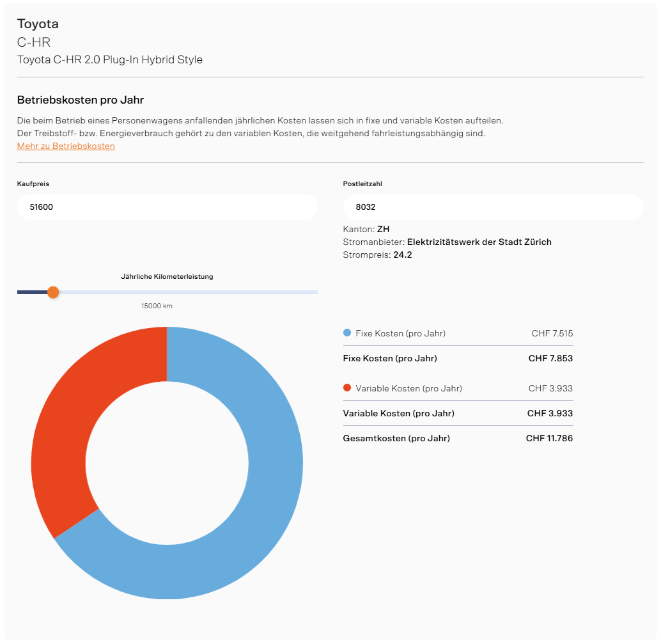Image resolution: width=661 pixels, height=644 pixels.
Task: Click the 'Fixe Kosten (pro Jahr)' legend label
Action: tap(400, 334)
